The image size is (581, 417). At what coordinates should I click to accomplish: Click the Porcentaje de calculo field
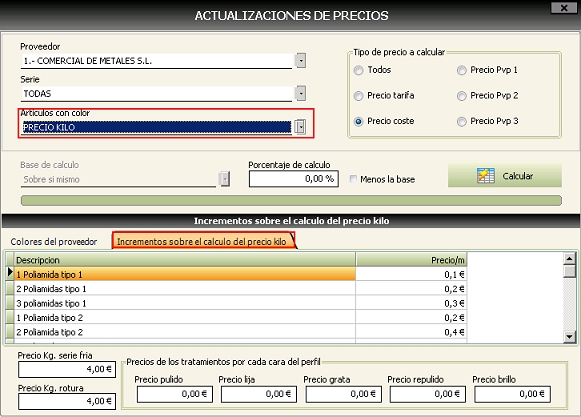click(293, 179)
